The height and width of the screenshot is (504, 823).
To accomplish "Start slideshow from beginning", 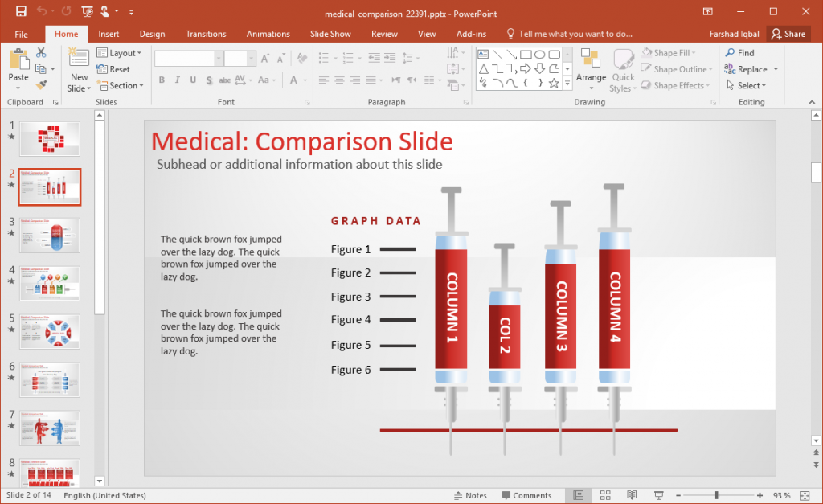I will (x=86, y=13).
